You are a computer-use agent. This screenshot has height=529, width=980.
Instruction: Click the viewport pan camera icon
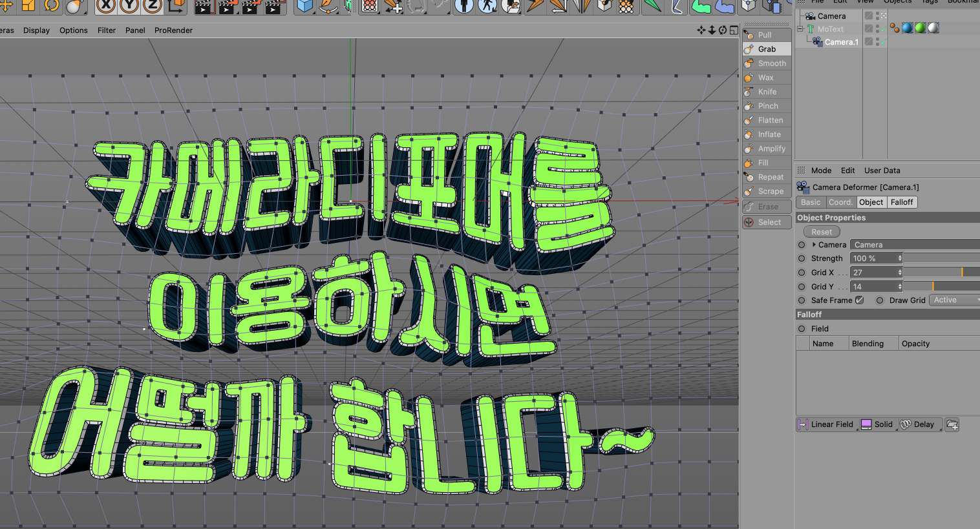(x=701, y=30)
